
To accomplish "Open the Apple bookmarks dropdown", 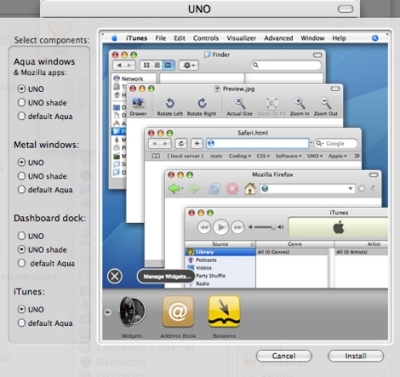I will click(x=338, y=156).
